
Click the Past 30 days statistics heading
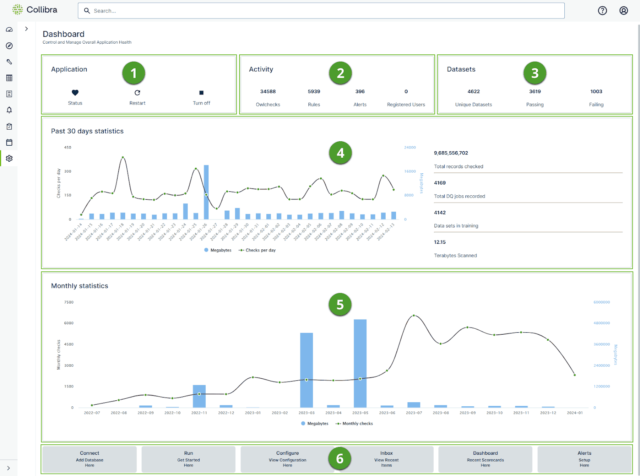(x=87, y=131)
